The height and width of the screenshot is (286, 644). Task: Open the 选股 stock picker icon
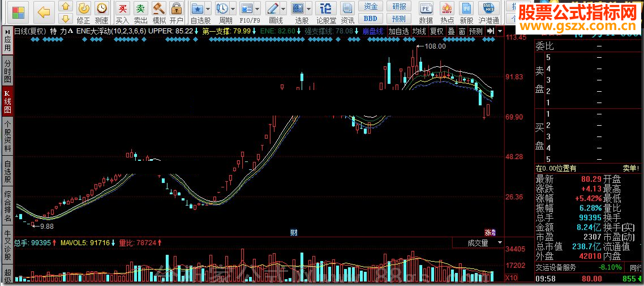coord(299,8)
